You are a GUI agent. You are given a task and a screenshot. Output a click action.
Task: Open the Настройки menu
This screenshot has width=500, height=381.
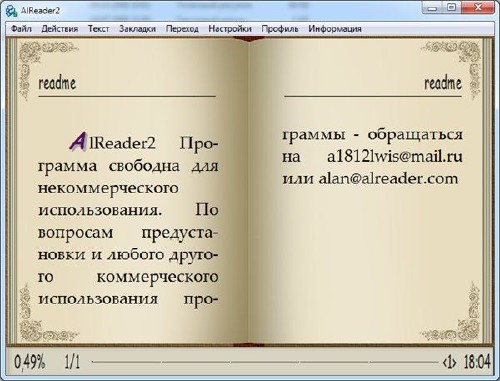[x=230, y=29]
